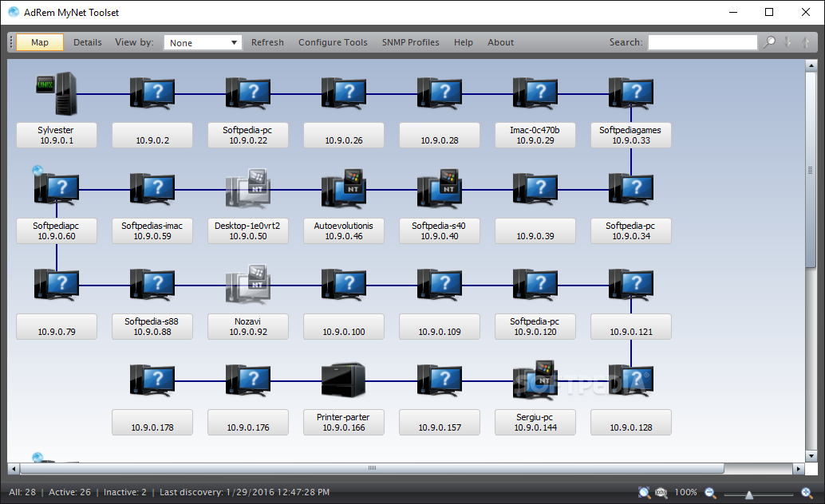Jump to previous search result arrow

(x=806, y=42)
